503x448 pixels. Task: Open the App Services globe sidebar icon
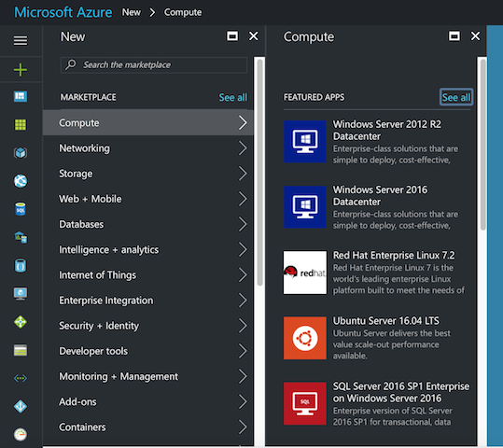pos(21,181)
